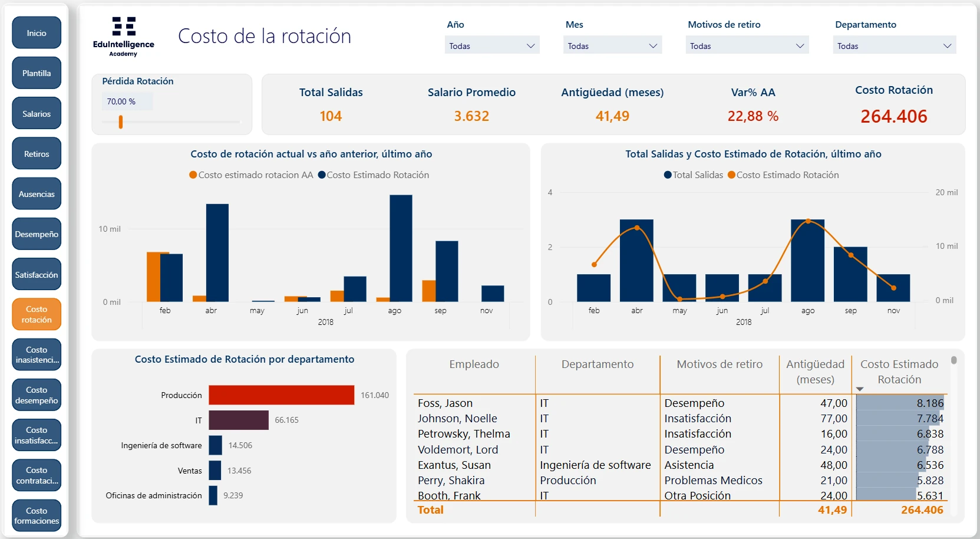The width and height of the screenshot is (980, 539).
Task: Click the Var% AA value 22,88 %
Action: pos(753,116)
